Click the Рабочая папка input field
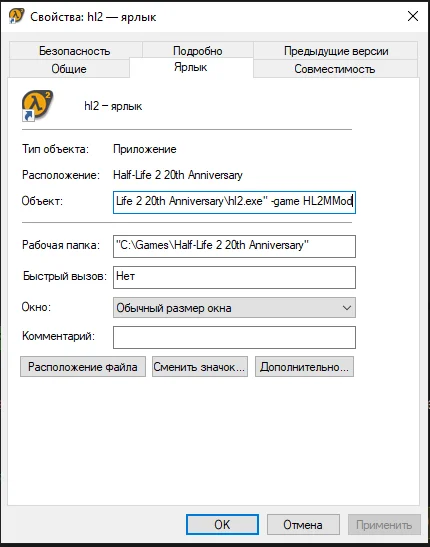 [234, 246]
